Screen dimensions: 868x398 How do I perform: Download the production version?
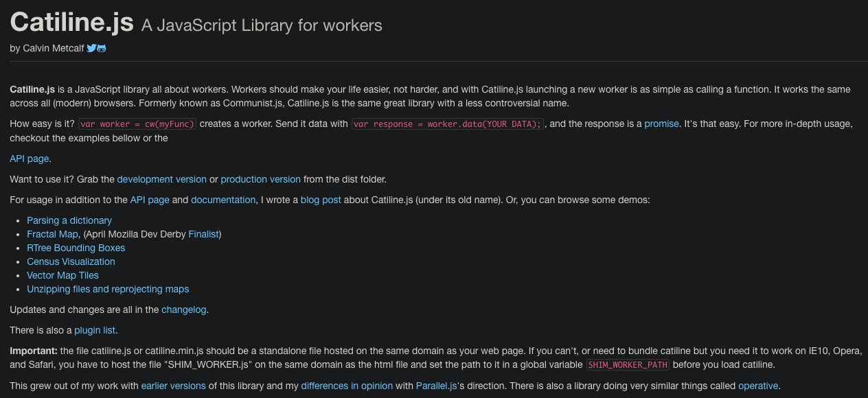pos(261,179)
